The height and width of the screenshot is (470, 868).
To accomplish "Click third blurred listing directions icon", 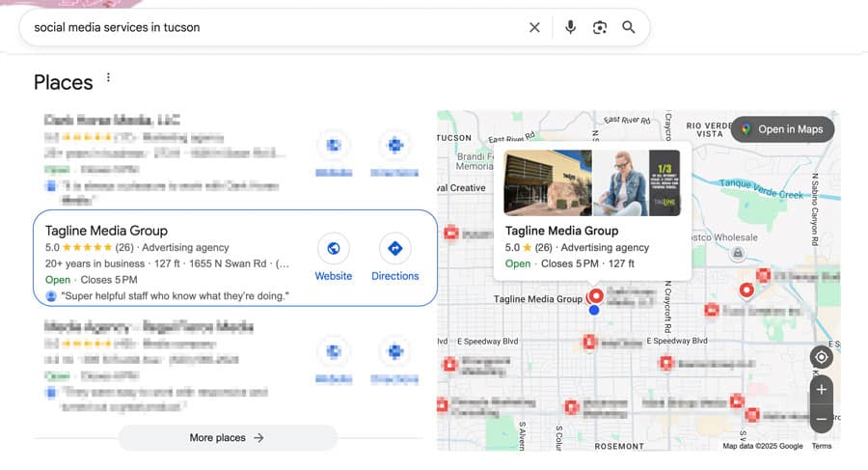I will point(394,351).
